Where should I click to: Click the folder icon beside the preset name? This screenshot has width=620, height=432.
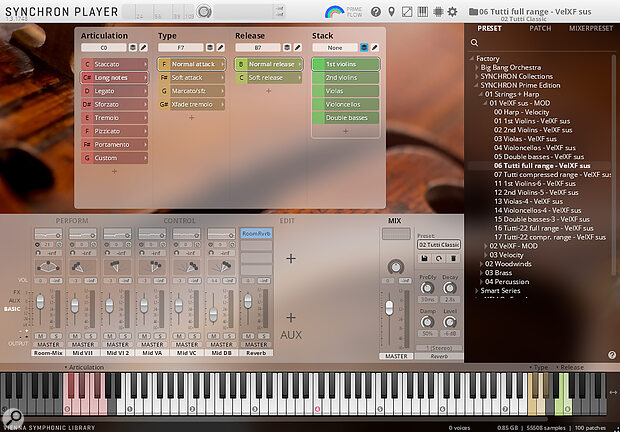tap(473, 12)
